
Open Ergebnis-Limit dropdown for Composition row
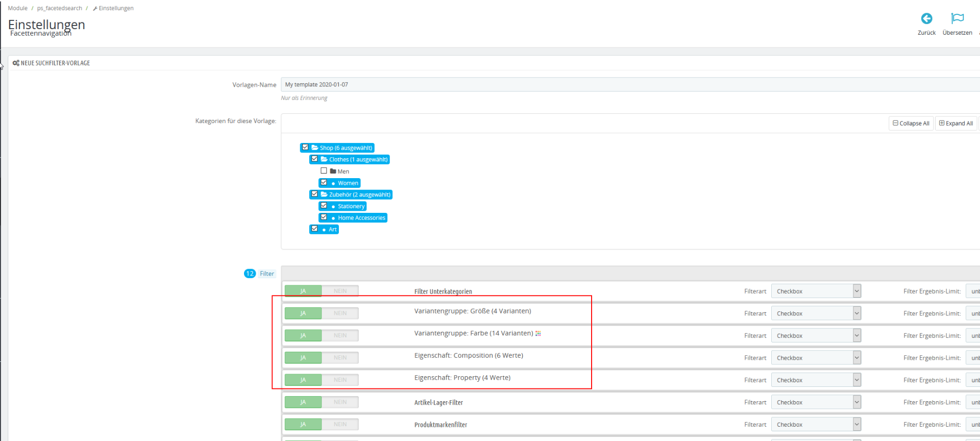tap(973, 358)
